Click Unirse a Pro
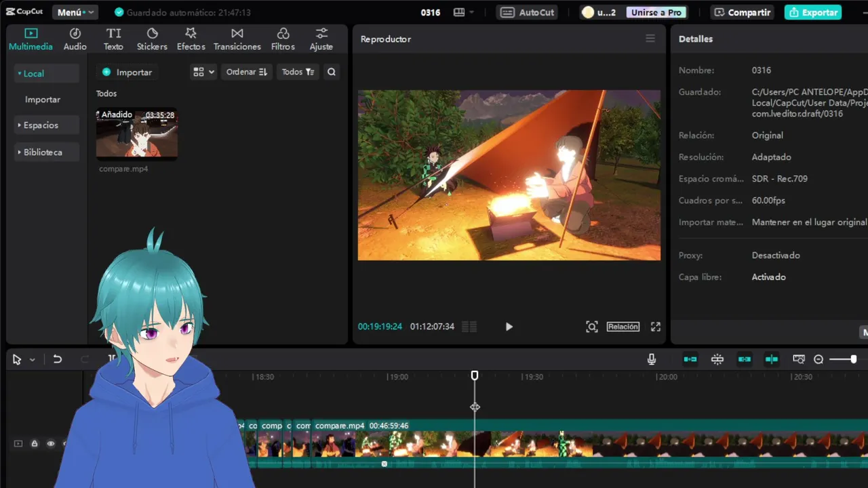This screenshot has width=868, height=488. click(656, 12)
